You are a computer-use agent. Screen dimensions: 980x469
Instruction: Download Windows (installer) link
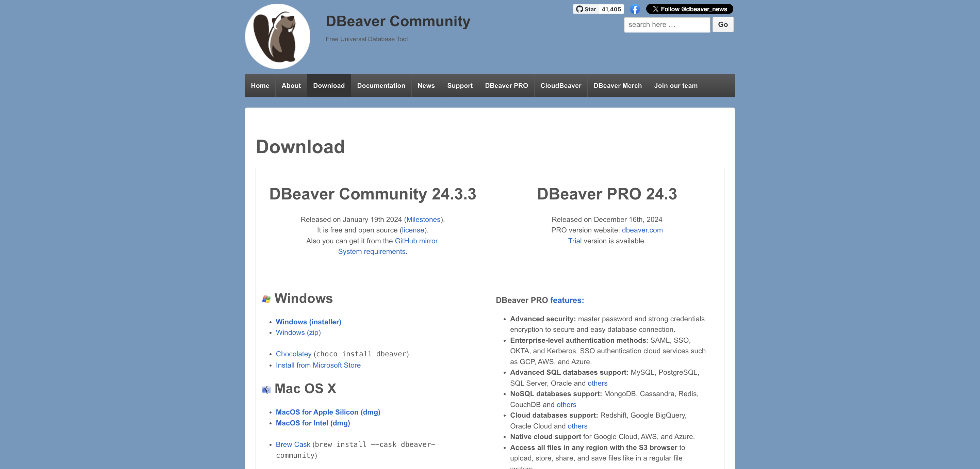click(308, 322)
